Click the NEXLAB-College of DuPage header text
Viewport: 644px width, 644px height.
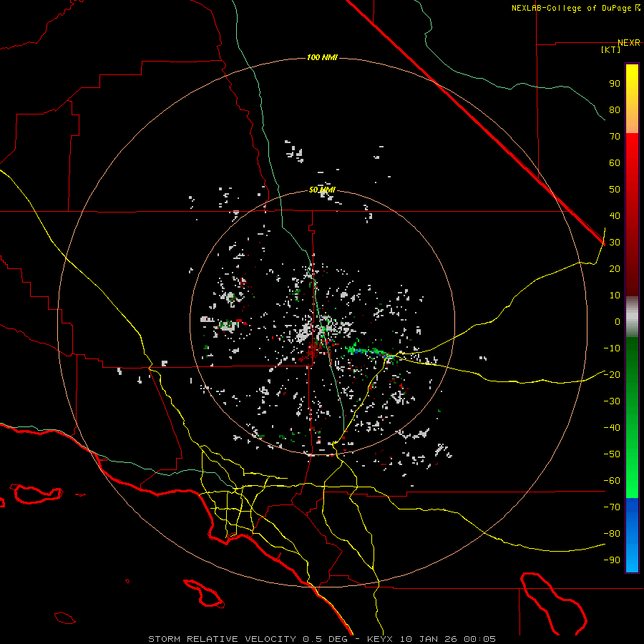[x=571, y=8]
